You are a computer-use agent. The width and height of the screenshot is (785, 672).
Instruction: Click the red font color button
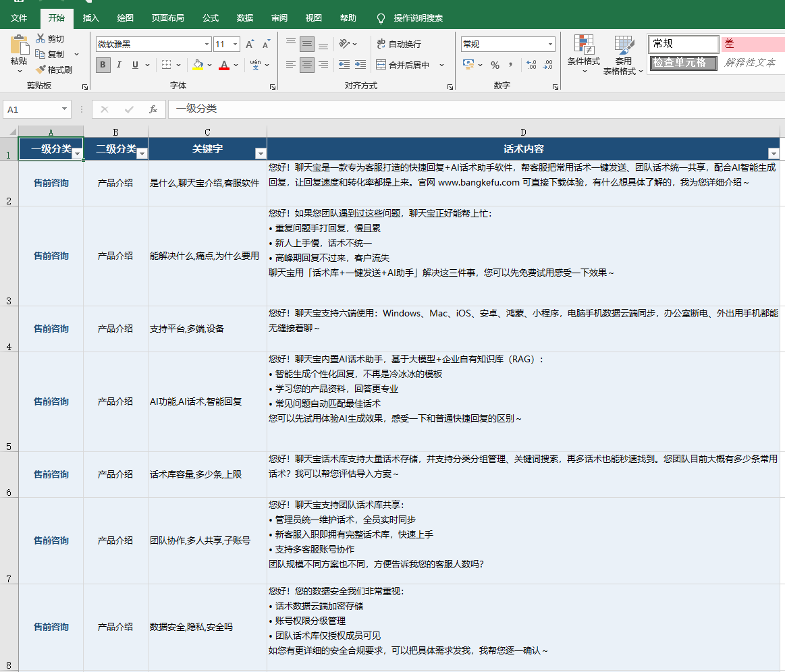coord(224,65)
